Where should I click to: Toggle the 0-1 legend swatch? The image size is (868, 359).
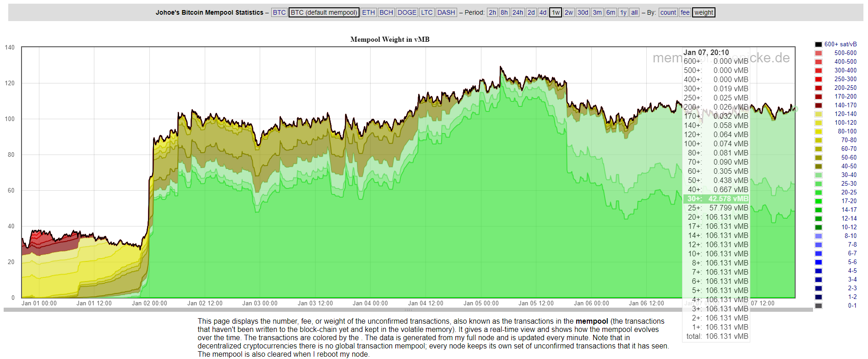(818, 306)
